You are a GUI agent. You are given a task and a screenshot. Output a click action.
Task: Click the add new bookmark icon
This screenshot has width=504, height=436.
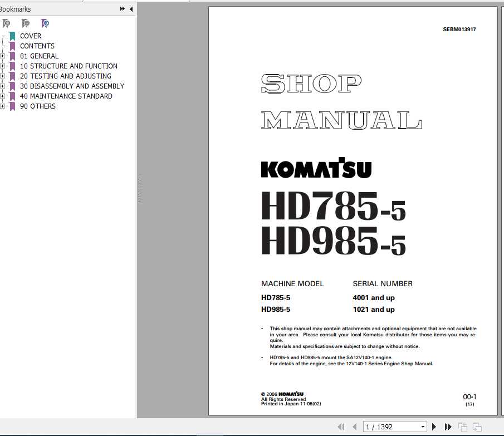[x=26, y=23]
